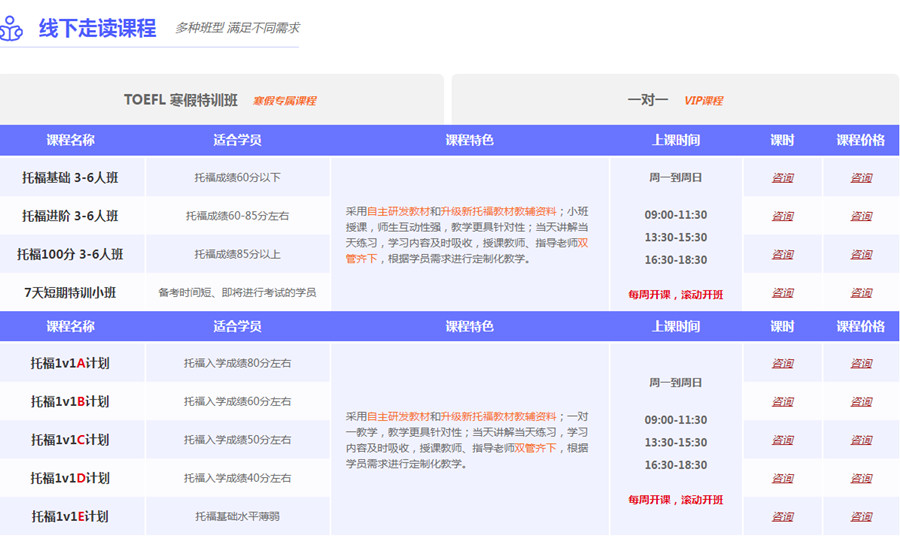Open 课时 咨询 link for 托福进阶 3-6人班
This screenshot has height=559, width=900.
782,216
